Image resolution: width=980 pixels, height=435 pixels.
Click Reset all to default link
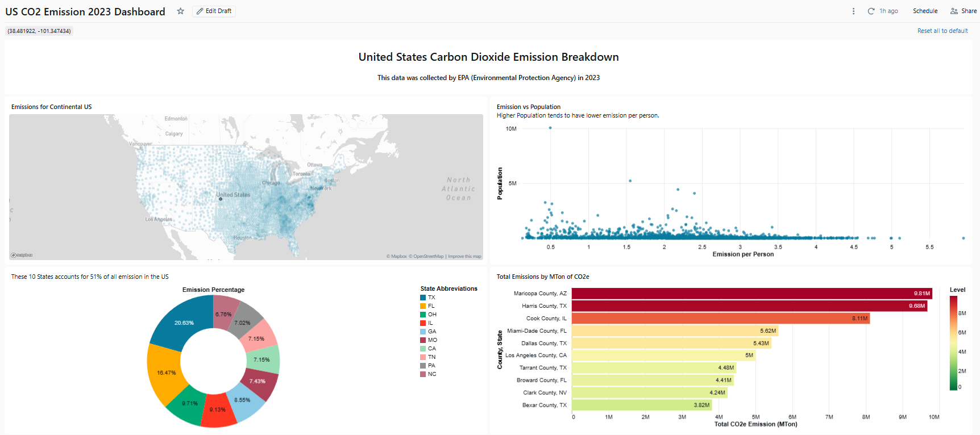pos(942,31)
